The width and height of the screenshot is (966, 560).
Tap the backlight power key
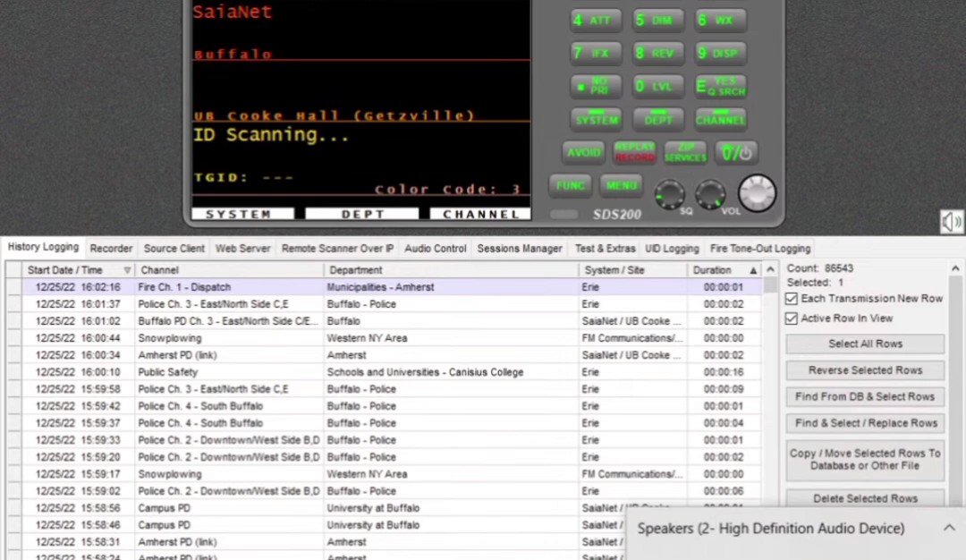click(x=737, y=152)
